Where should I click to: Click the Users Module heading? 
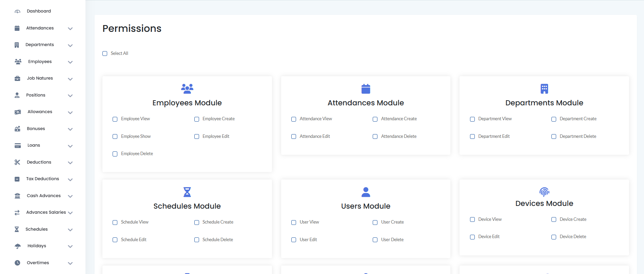[365, 206]
